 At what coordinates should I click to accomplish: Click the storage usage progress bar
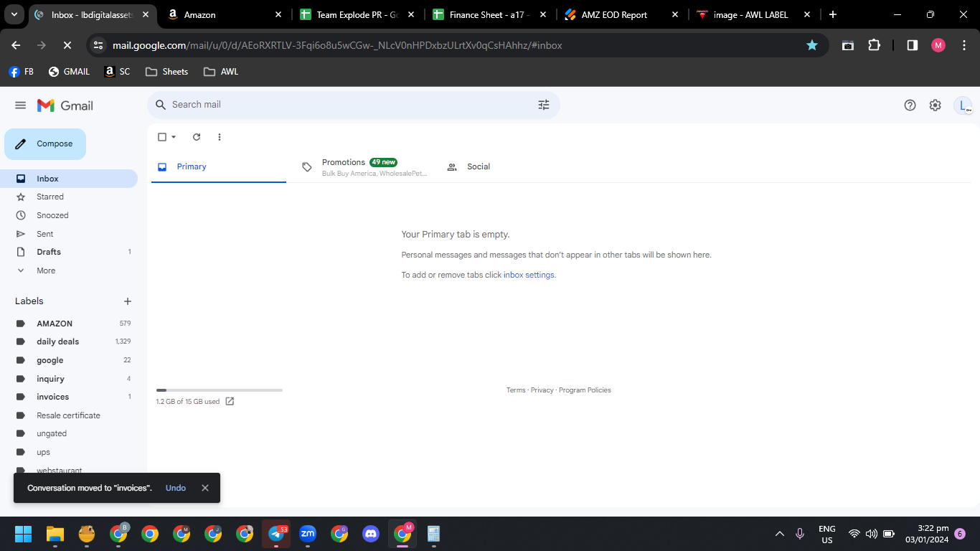pyautogui.click(x=220, y=390)
